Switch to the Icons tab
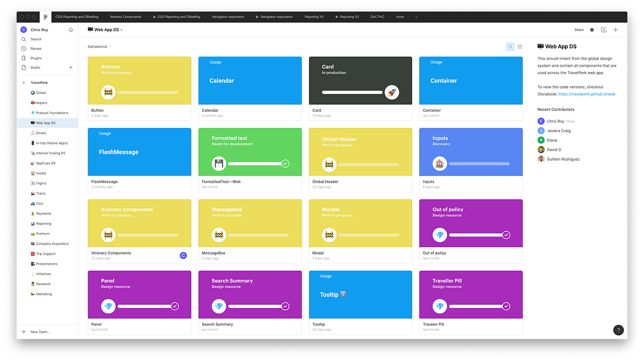Screen dimensions: 644x361 (x=400, y=17)
